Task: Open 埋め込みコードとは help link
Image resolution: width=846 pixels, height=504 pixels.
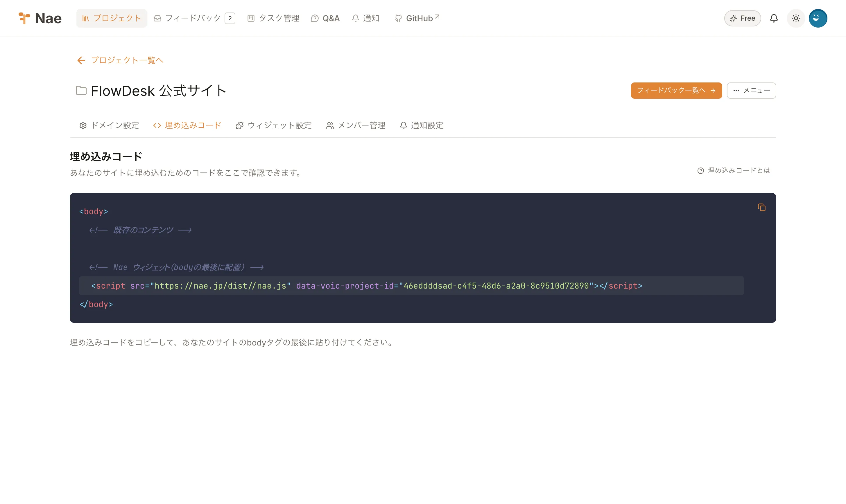Action: pyautogui.click(x=734, y=170)
